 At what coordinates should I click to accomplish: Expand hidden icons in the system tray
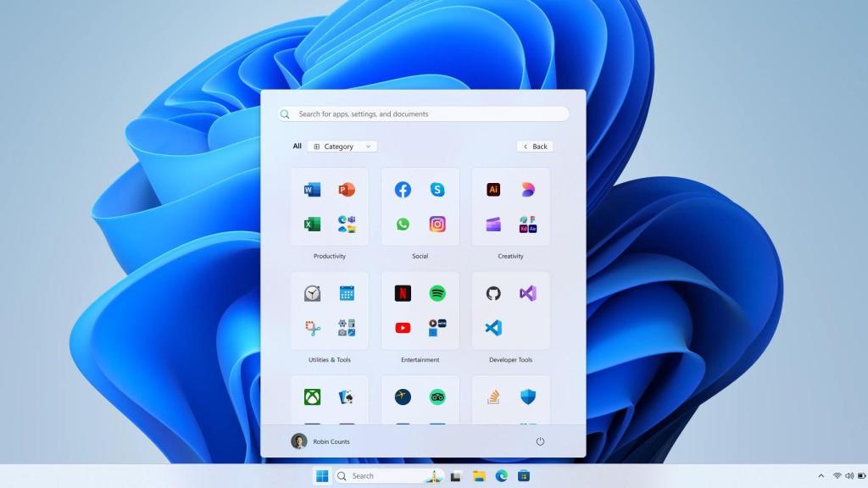point(820,475)
